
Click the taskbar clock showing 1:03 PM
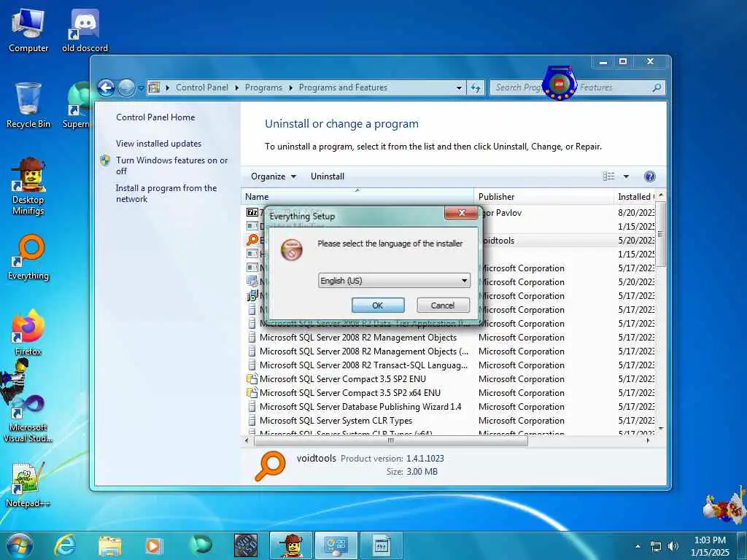pos(710,546)
